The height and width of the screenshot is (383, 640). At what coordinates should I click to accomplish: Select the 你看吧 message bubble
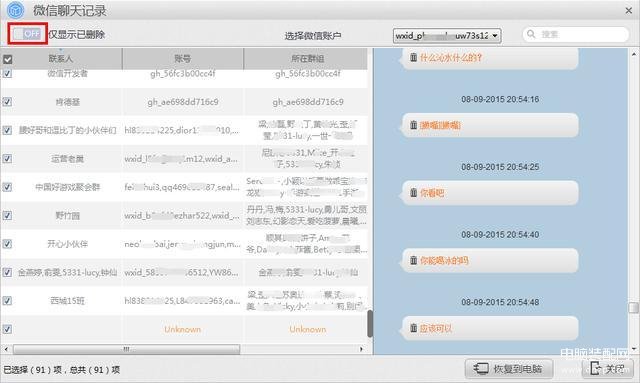pos(490,193)
